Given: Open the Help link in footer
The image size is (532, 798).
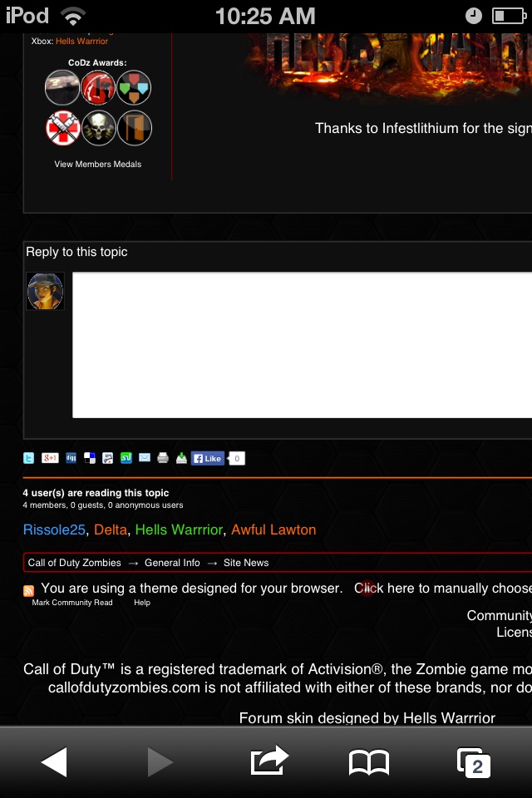Looking at the screenshot, I should (x=142, y=603).
